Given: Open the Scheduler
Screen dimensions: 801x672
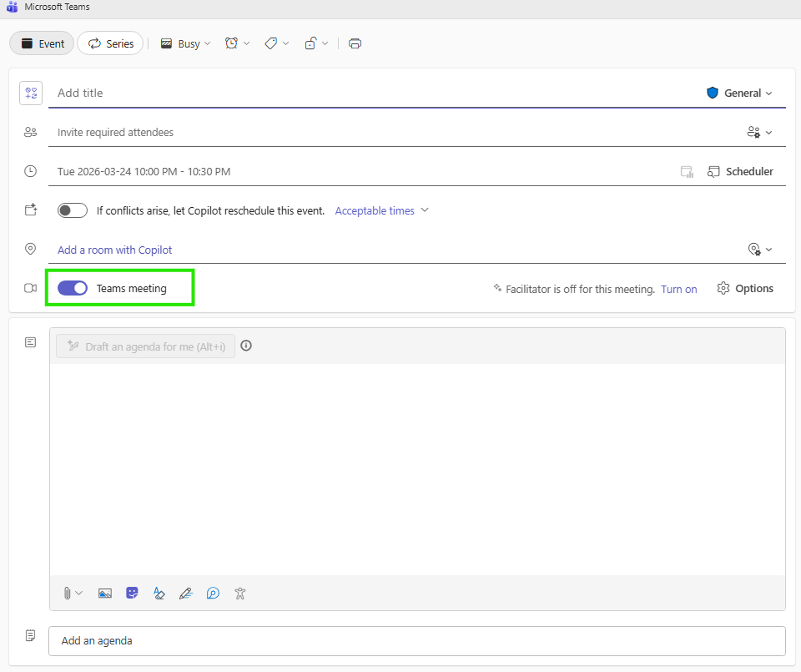Looking at the screenshot, I should tap(740, 172).
